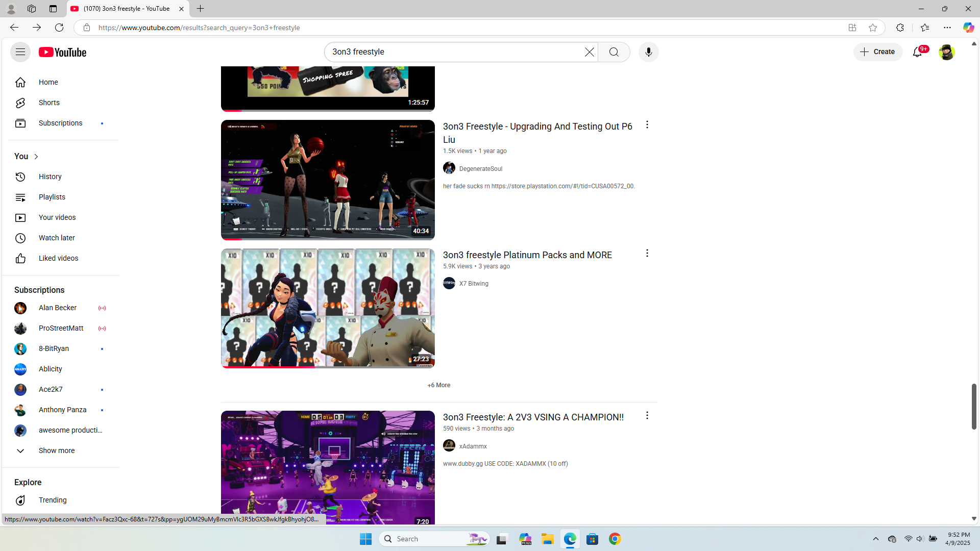Open title '3on3 Freestyle: A 2V3 VSING A CHAMPION!!'

533,417
